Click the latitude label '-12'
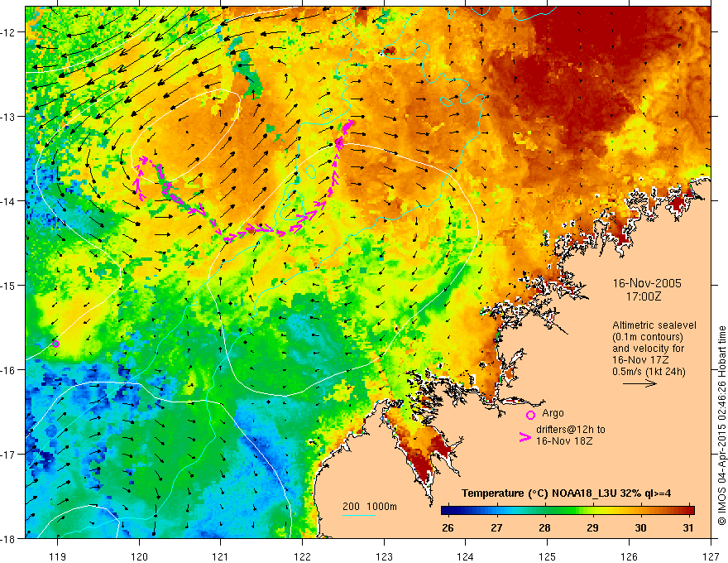This screenshot has width=728, height=563. 7,32
